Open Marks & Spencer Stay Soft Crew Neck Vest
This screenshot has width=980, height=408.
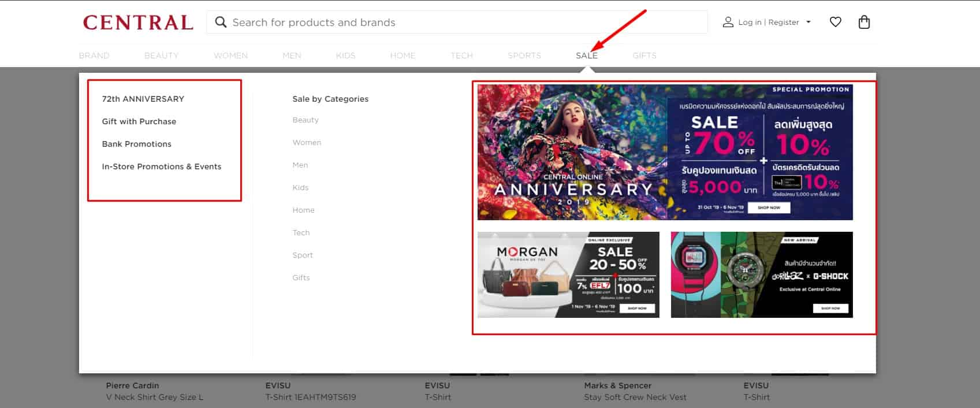(x=635, y=391)
